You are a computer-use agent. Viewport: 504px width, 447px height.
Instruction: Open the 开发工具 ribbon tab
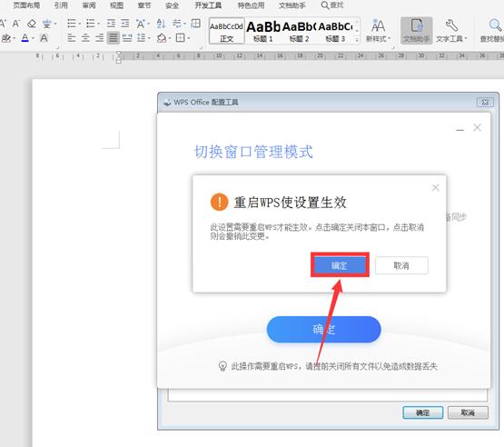coord(208,5)
